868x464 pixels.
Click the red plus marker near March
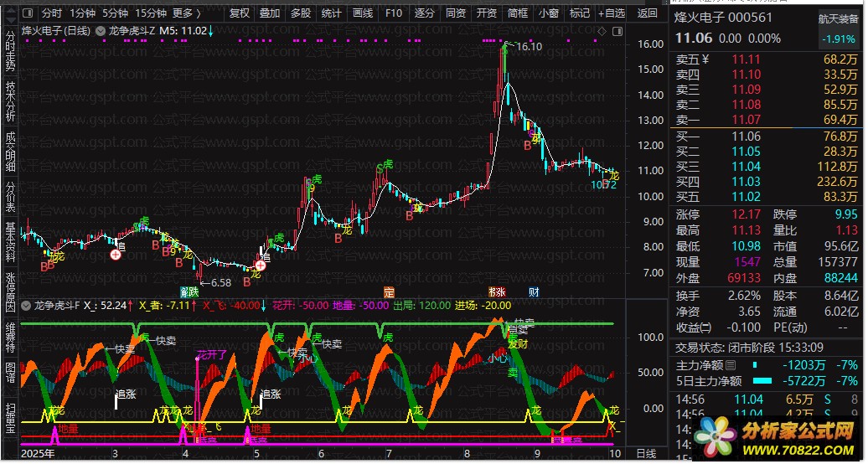(x=116, y=255)
